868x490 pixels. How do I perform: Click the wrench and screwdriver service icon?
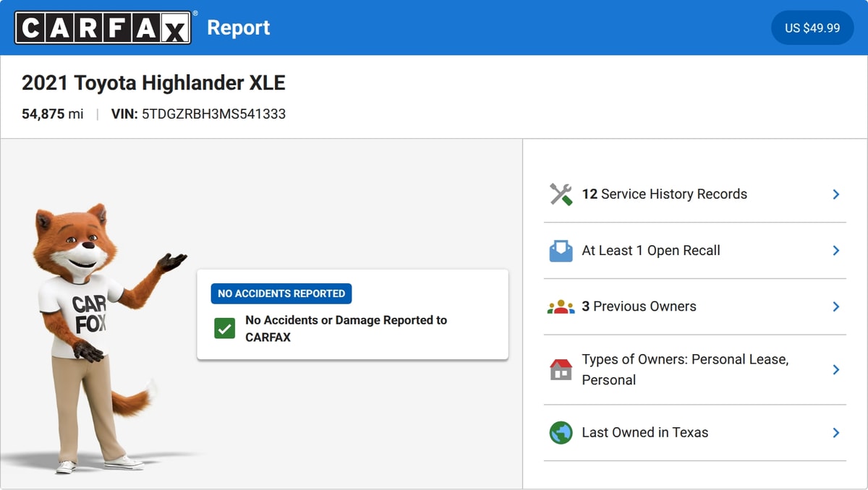(561, 194)
